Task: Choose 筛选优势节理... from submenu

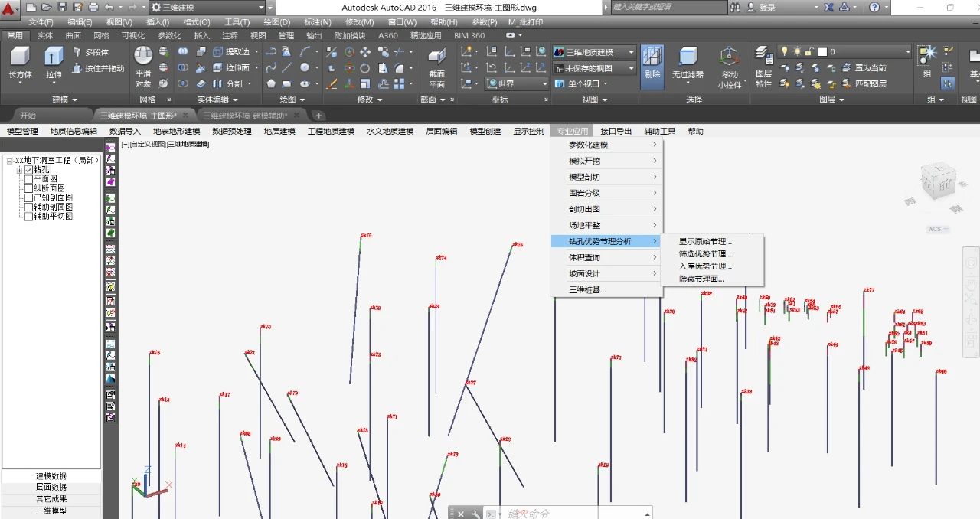Action: pyautogui.click(x=705, y=254)
